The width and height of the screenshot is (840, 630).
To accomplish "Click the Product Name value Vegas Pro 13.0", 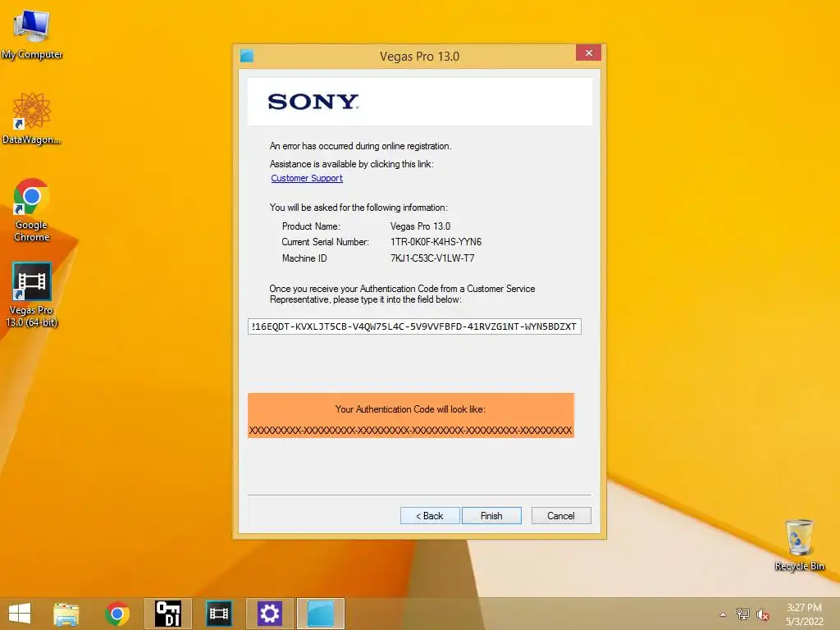I will 420,226.
